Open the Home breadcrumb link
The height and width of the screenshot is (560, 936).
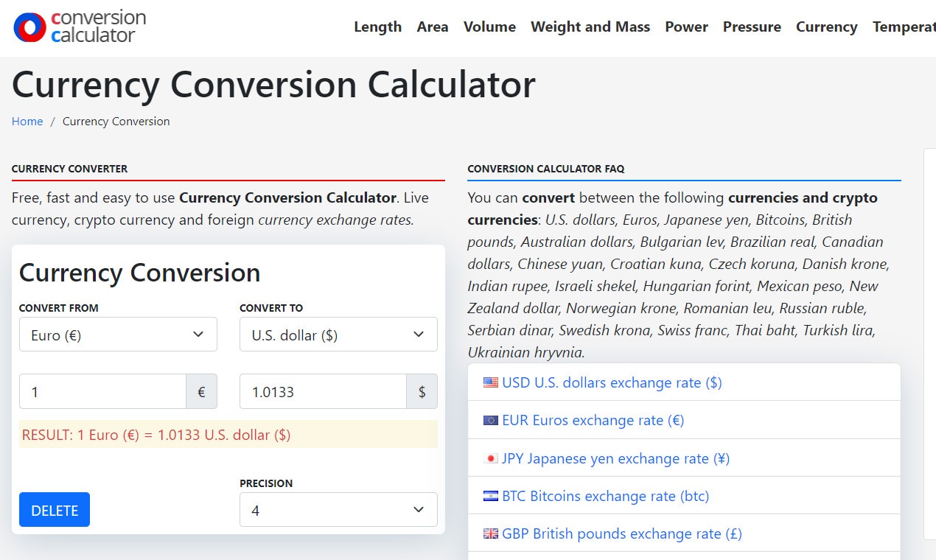tap(27, 121)
